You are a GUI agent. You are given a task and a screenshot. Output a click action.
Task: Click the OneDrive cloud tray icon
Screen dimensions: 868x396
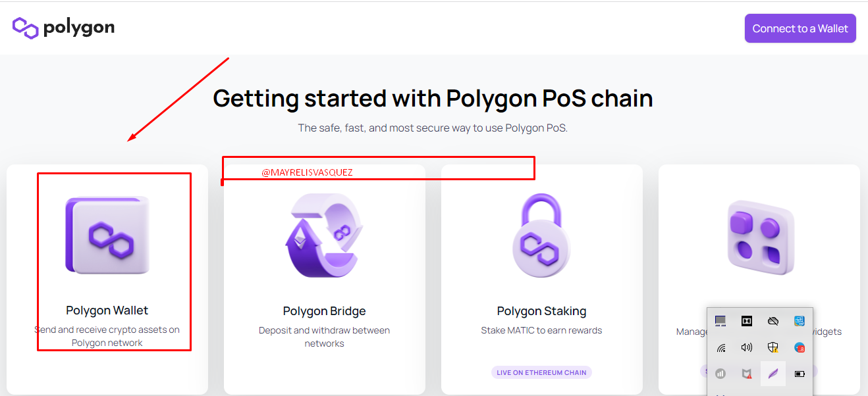773,321
